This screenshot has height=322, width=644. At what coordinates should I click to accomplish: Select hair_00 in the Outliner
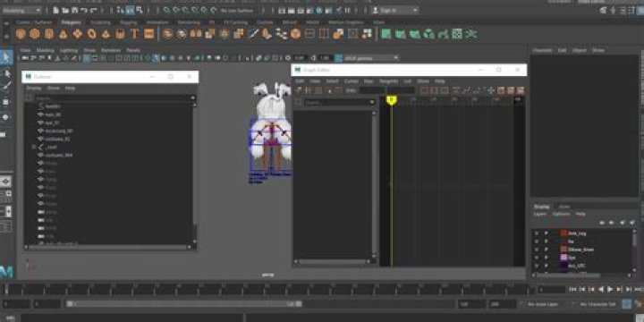(53, 114)
